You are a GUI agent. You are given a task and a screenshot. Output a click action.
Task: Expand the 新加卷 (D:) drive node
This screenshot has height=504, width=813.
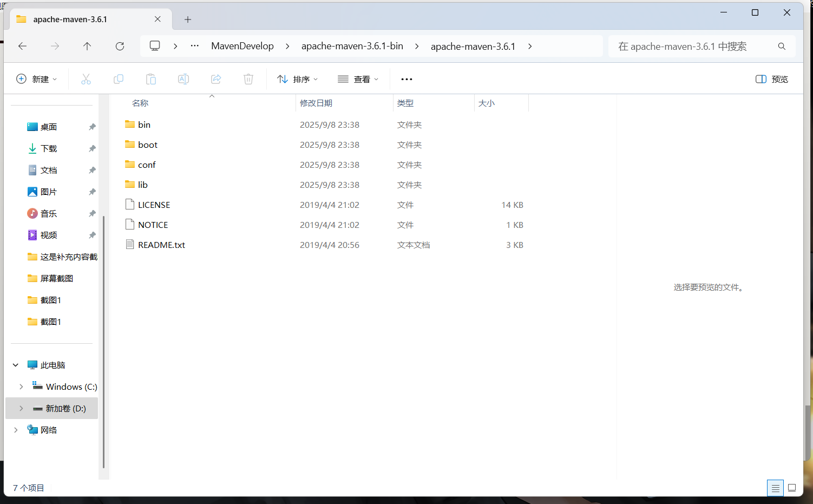(21, 408)
